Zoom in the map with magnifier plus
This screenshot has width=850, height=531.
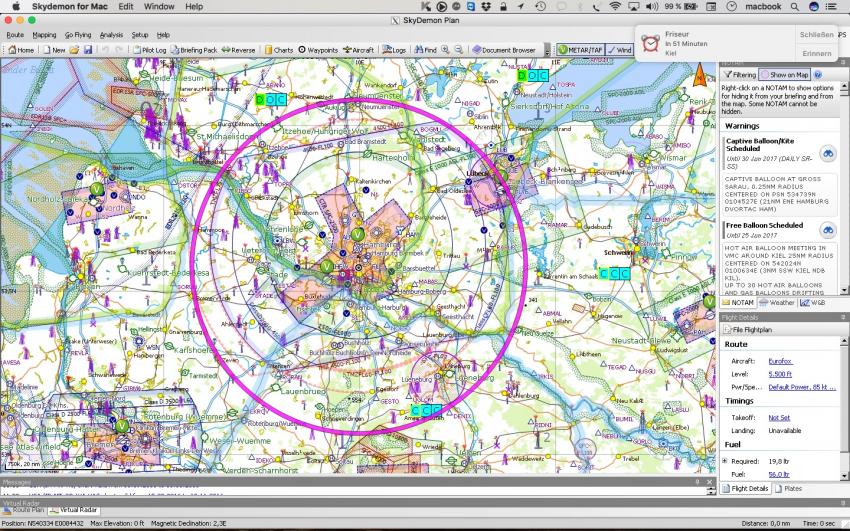pyautogui.click(x=445, y=50)
